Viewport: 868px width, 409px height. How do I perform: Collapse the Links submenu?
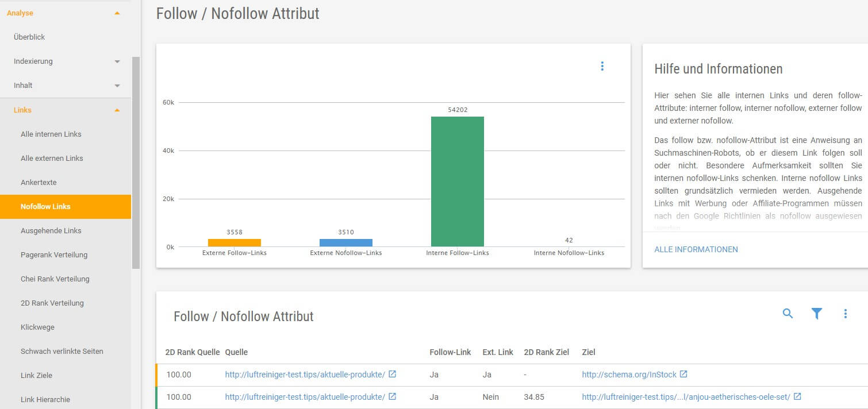click(x=117, y=110)
